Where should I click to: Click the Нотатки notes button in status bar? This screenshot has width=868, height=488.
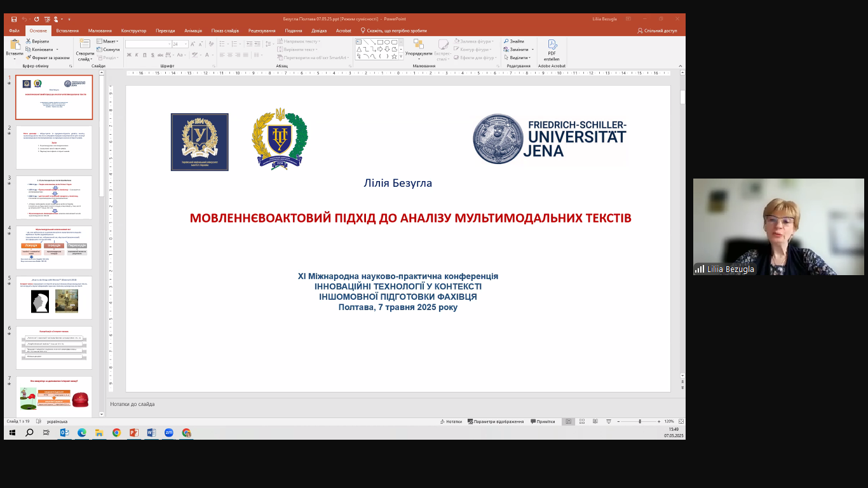point(451,421)
